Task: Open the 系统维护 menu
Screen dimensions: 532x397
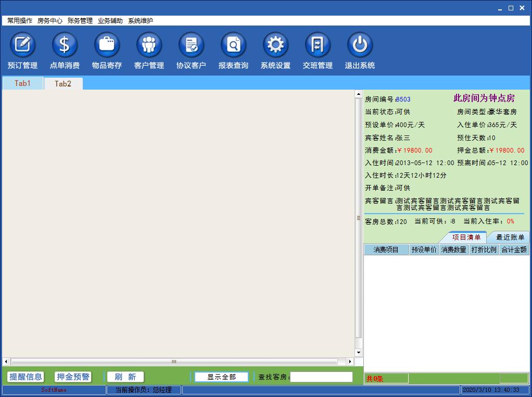Action: pyautogui.click(x=141, y=21)
